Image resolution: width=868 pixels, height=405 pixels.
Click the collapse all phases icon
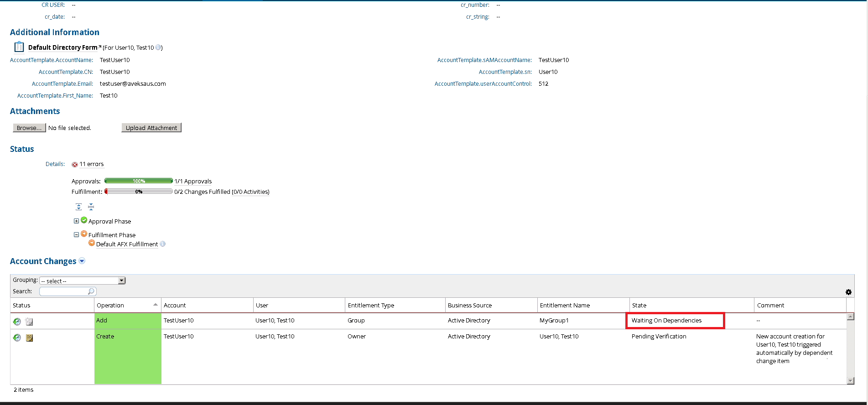point(91,207)
